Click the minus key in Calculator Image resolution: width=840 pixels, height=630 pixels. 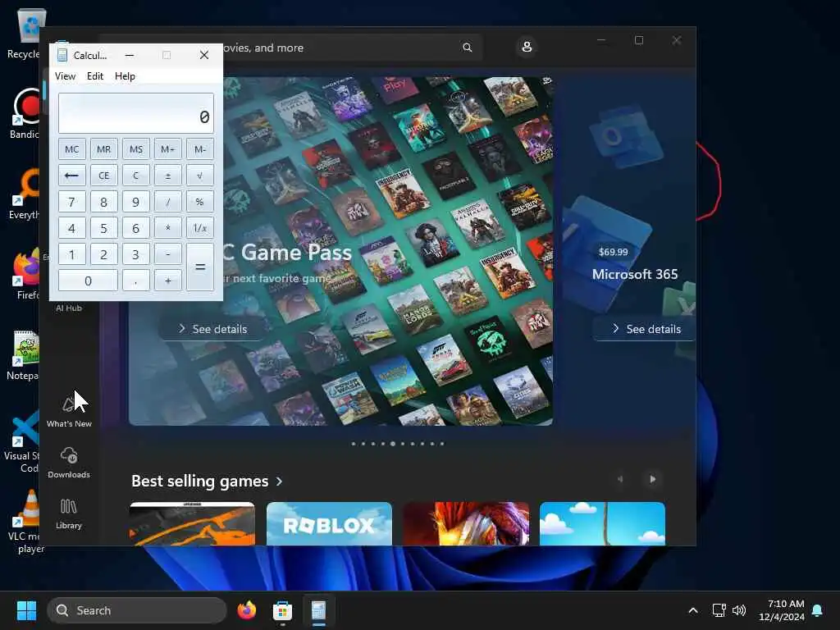167,254
